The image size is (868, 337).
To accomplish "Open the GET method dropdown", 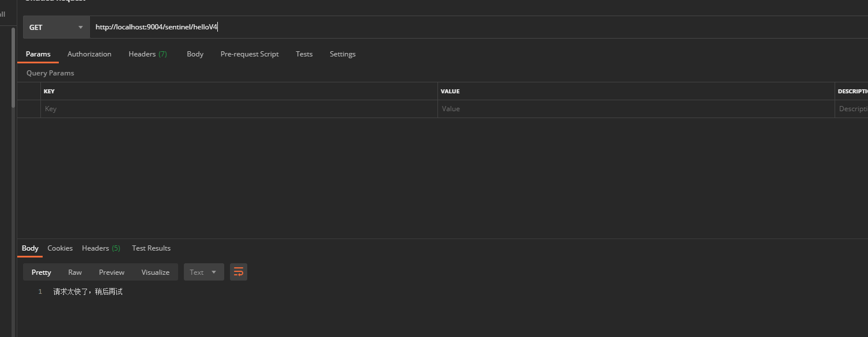I will pos(56,27).
